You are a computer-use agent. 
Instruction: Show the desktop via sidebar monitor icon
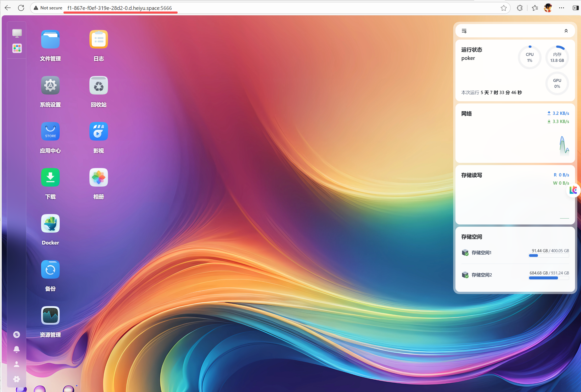pyautogui.click(x=17, y=33)
